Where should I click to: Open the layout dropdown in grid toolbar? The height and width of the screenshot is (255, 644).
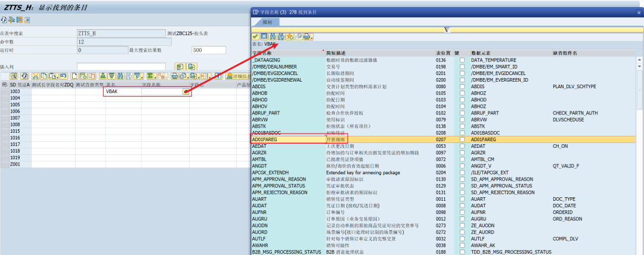(x=209, y=77)
